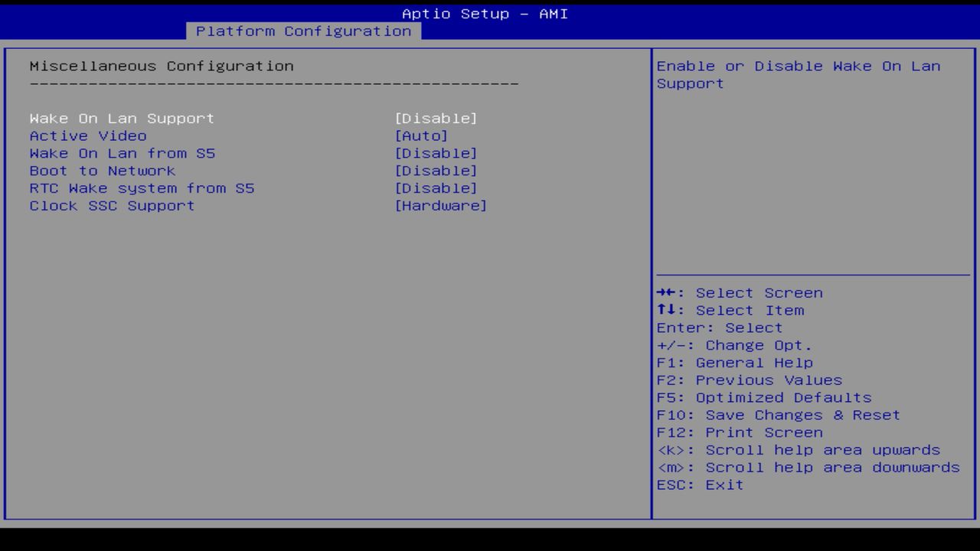
Task: Select the Clock SSC Support row
Action: pos(112,205)
